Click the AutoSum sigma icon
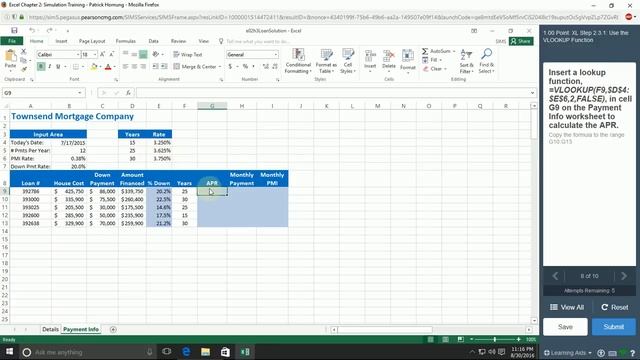 pyautogui.click(x=425, y=51)
